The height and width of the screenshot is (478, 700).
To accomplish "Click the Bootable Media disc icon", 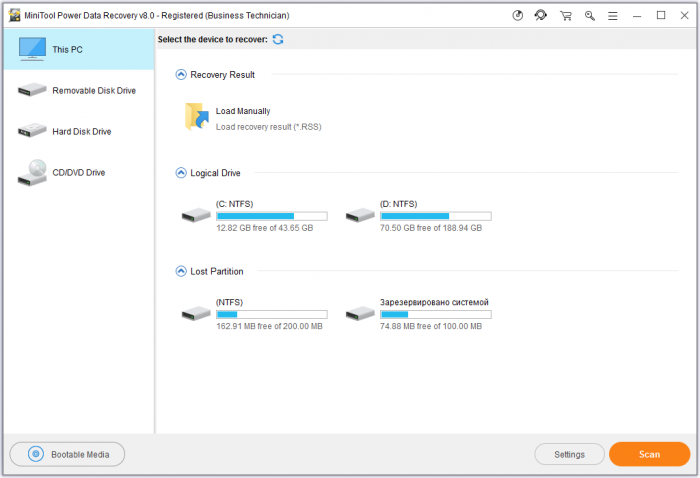I will (36, 454).
